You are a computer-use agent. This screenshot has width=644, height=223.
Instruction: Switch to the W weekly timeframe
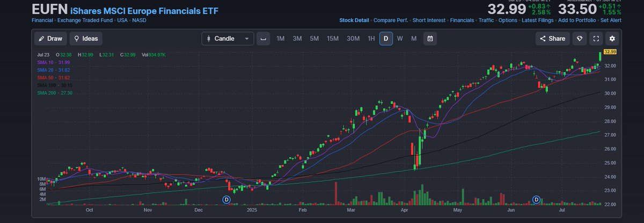point(400,39)
